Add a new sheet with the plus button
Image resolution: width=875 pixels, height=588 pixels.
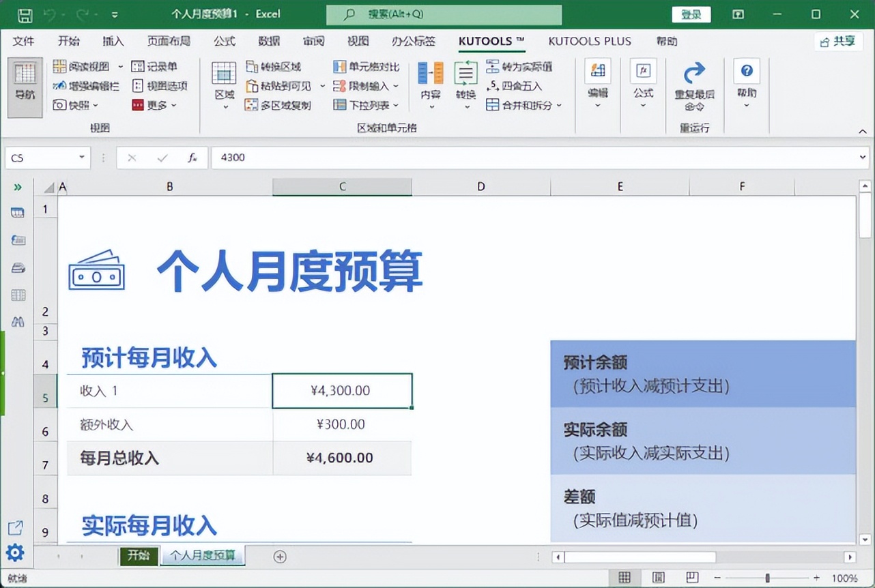279,556
